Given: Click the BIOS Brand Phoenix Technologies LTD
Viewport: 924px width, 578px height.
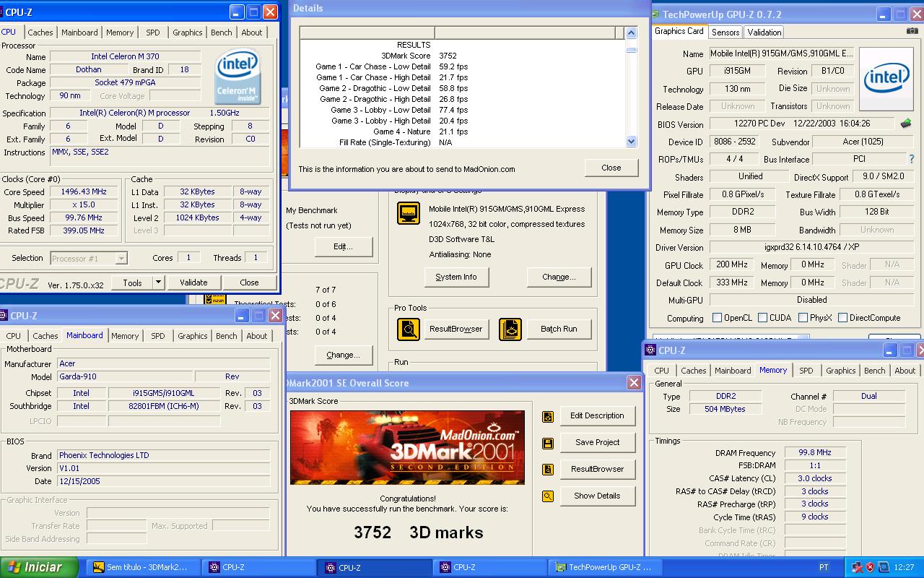Looking at the screenshot, I should pos(164,456).
